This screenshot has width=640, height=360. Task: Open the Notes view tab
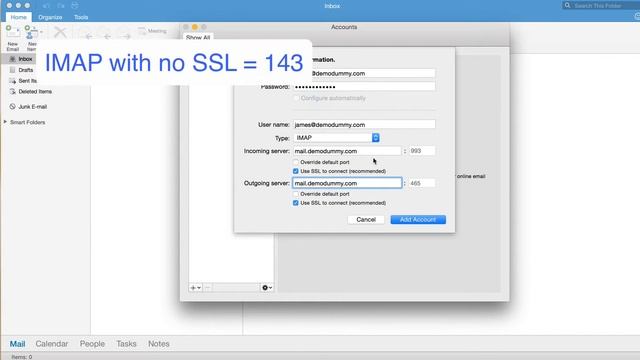tap(159, 344)
